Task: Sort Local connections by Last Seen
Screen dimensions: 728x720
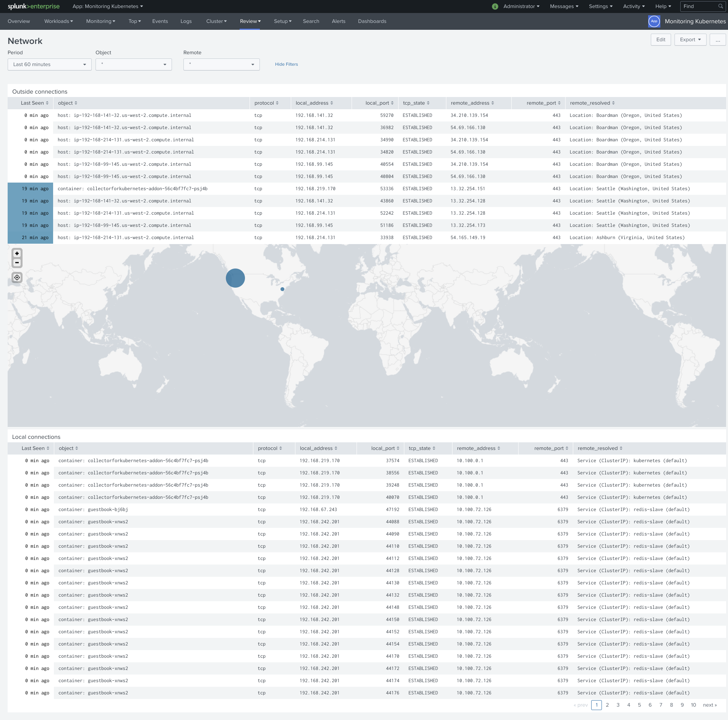Action: pyautogui.click(x=35, y=448)
